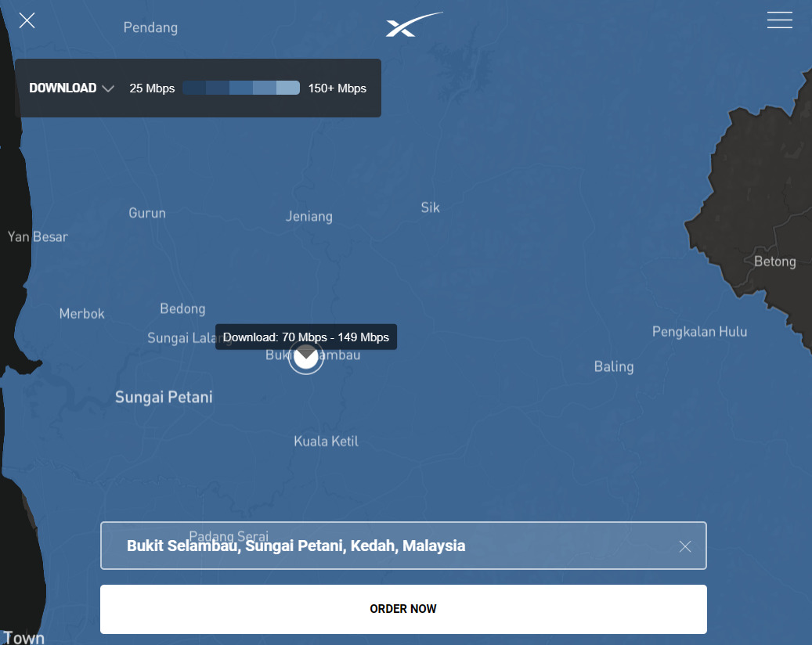The image size is (812, 645).
Task: Click the Download 70–149 Mbps tooltip
Action: click(305, 337)
